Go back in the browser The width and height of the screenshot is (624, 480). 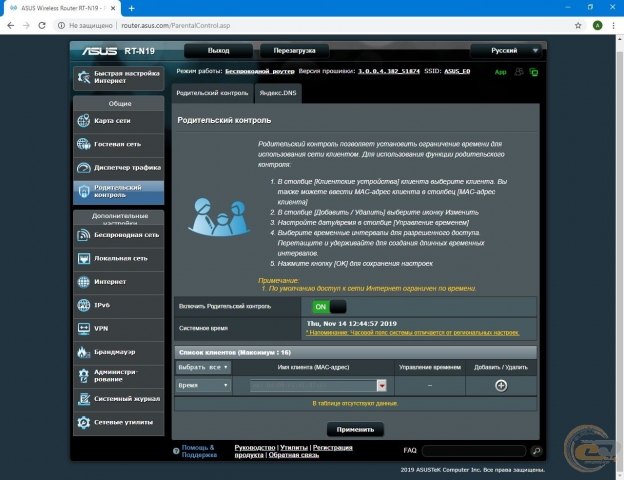coord(11,25)
